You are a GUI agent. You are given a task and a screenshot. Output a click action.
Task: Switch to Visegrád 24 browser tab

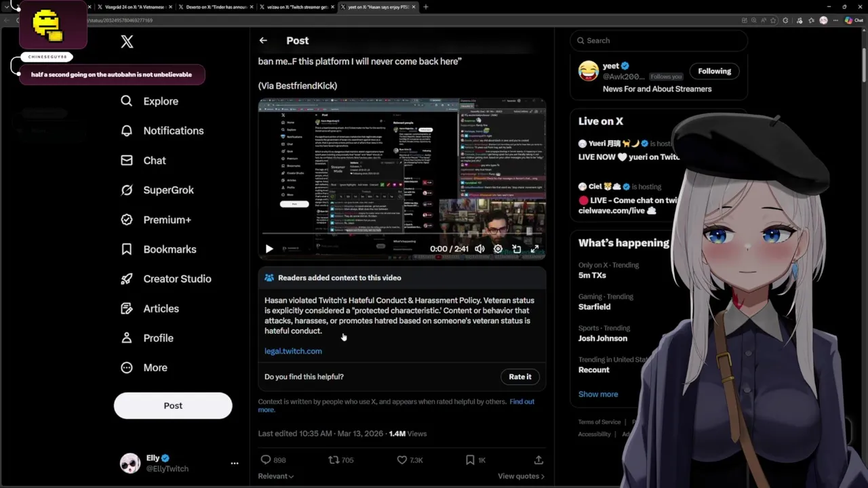point(135,7)
